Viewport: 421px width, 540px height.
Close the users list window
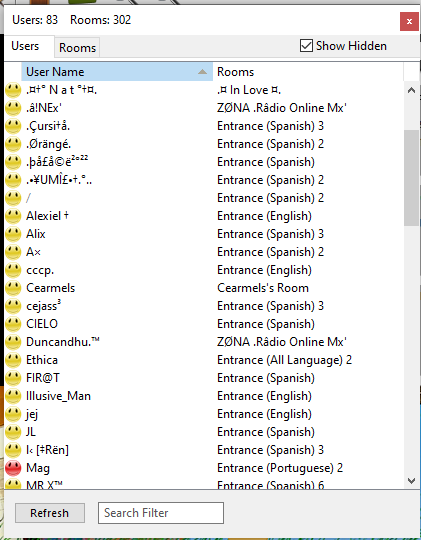(409, 21)
